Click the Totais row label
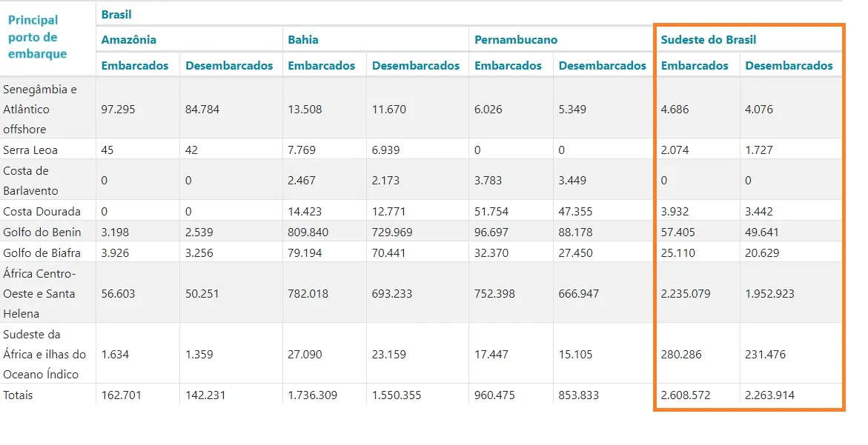Image resolution: width=868 pixels, height=445 pixels. [18, 395]
